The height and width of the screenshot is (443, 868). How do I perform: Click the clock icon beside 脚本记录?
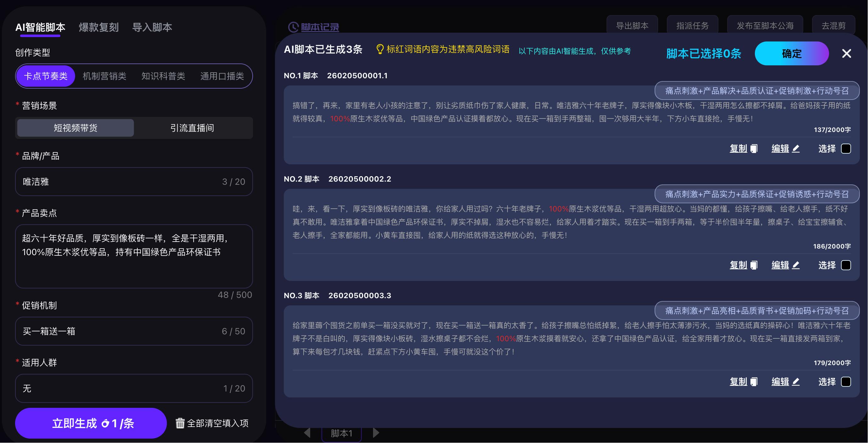[x=293, y=27]
